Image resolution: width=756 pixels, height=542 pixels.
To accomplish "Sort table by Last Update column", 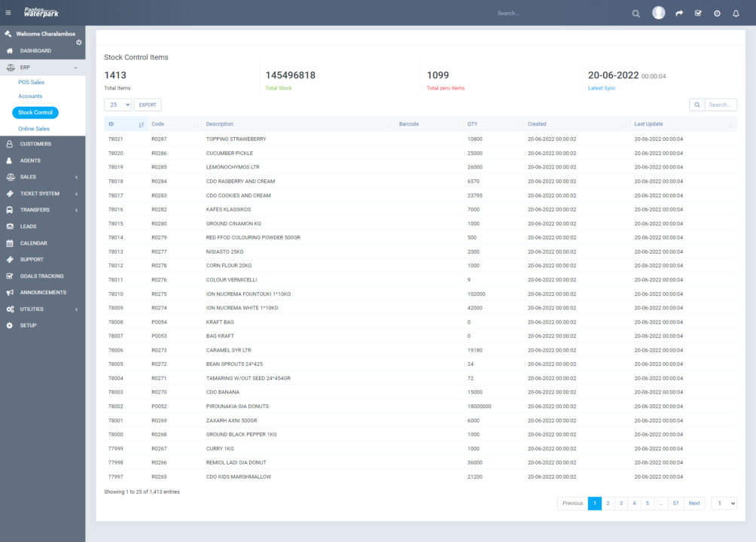I will click(x=684, y=124).
